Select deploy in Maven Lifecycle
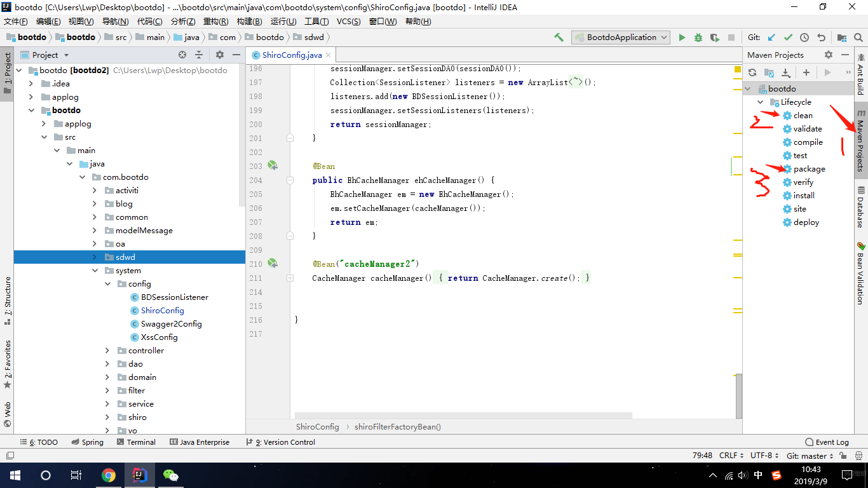868x488 pixels. (806, 222)
